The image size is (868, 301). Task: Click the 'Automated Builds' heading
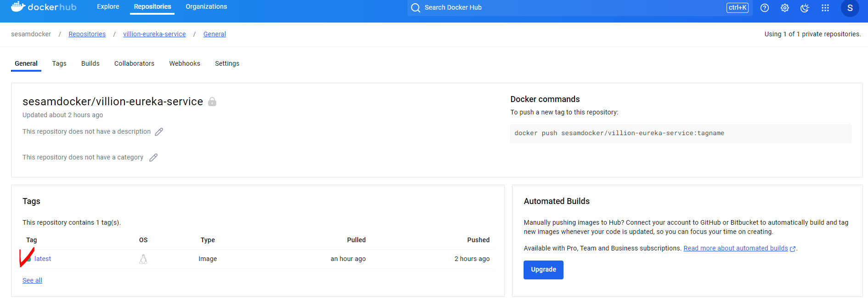557,201
